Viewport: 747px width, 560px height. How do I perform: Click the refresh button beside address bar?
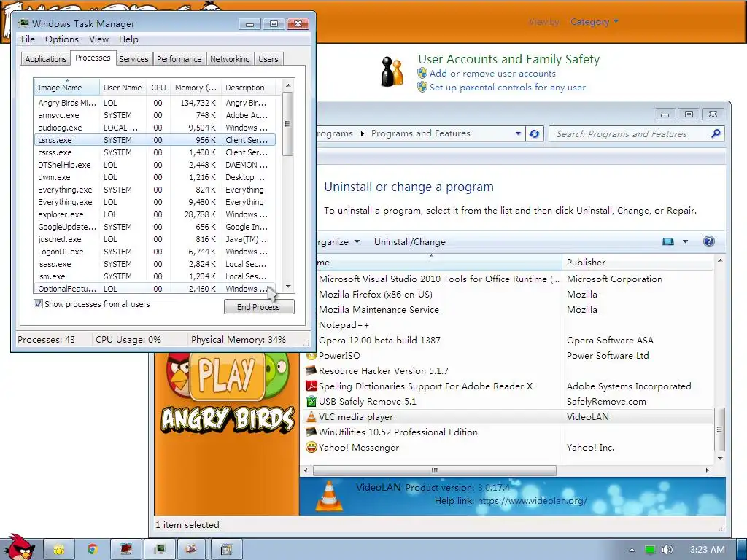[535, 134]
